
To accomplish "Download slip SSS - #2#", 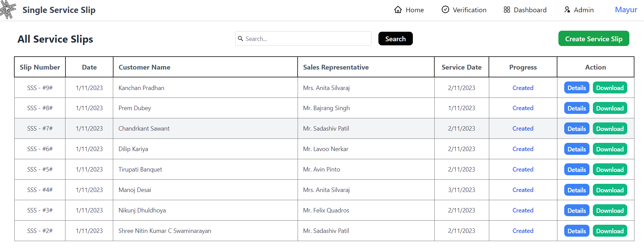I will 610,231.
